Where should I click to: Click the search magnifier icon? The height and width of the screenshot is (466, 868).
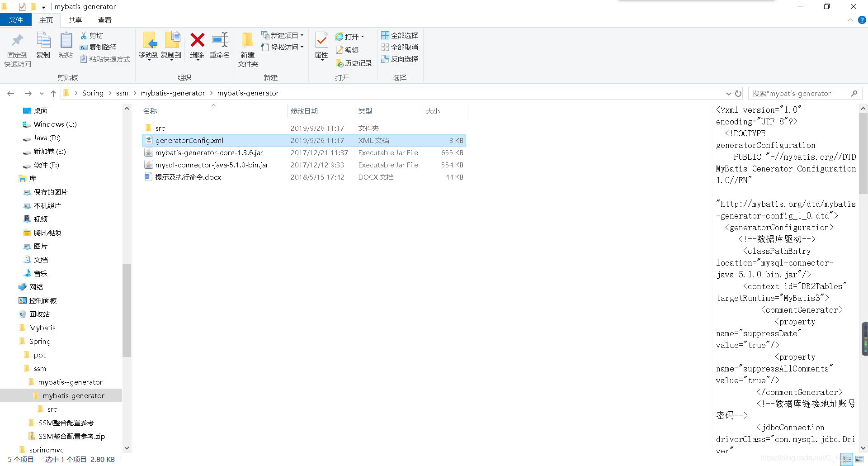854,93
